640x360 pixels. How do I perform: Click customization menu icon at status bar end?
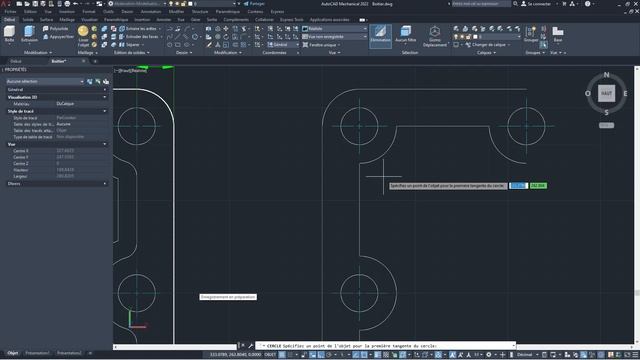click(x=636, y=355)
